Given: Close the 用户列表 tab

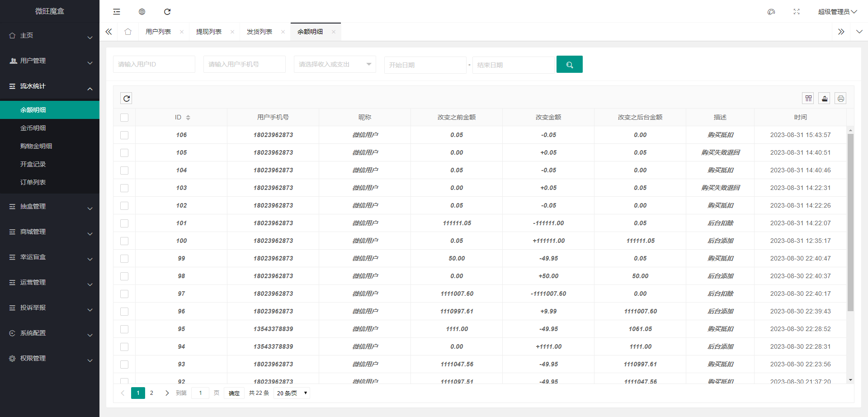Looking at the screenshot, I should pyautogui.click(x=182, y=32).
